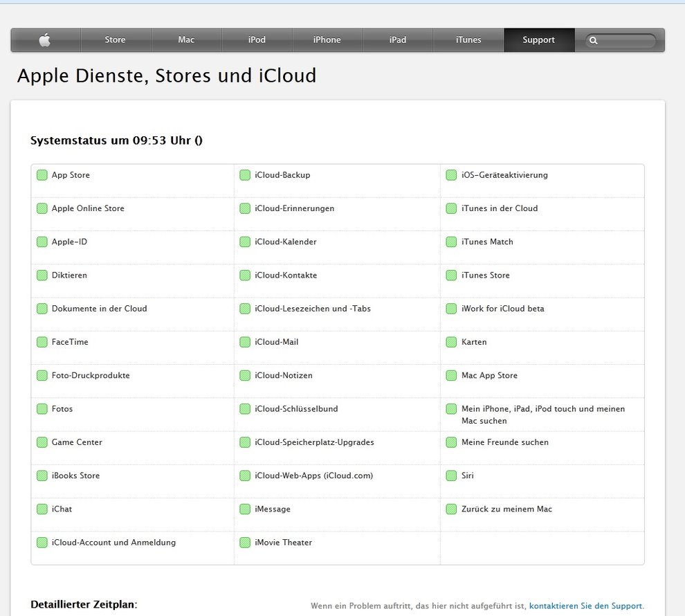
Task: Click the 'iCloud-Erinnerungen' entry
Action: pos(295,208)
